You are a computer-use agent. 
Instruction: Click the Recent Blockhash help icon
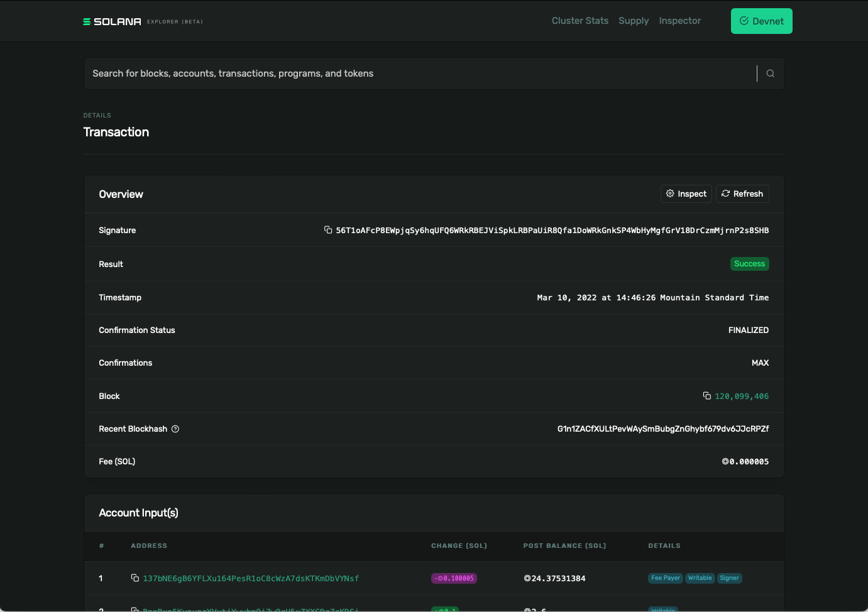pos(175,429)
